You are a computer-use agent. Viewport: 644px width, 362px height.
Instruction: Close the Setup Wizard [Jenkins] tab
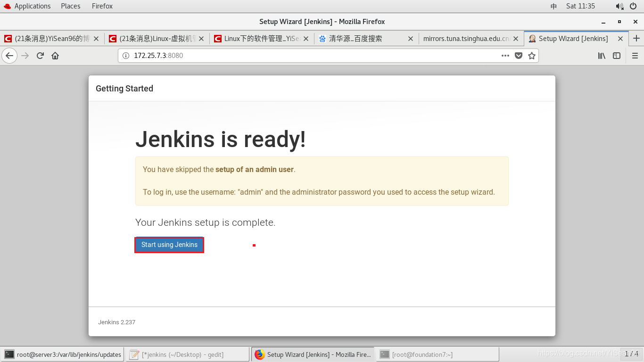pyautogui.click(x=620, y=39)
